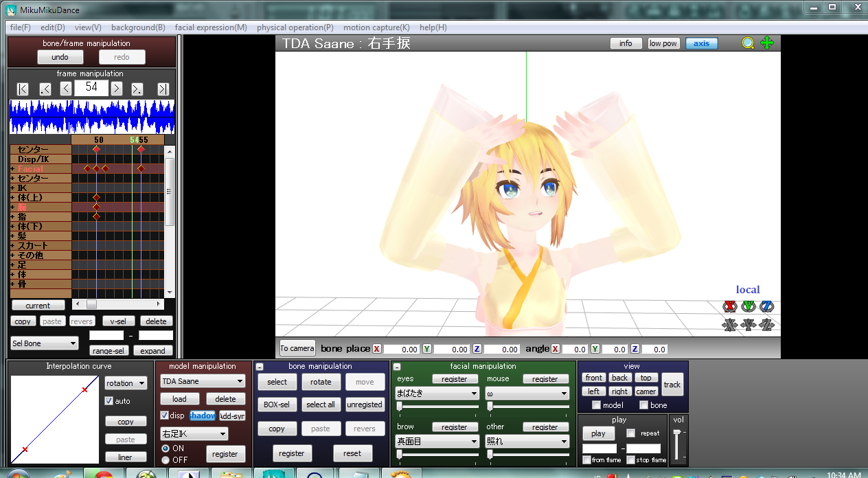The width and height of the screenshot is (868, 478).
Task: Click the gray Z move axis icon
Action: pyautogui.click(x=767, y=325)
